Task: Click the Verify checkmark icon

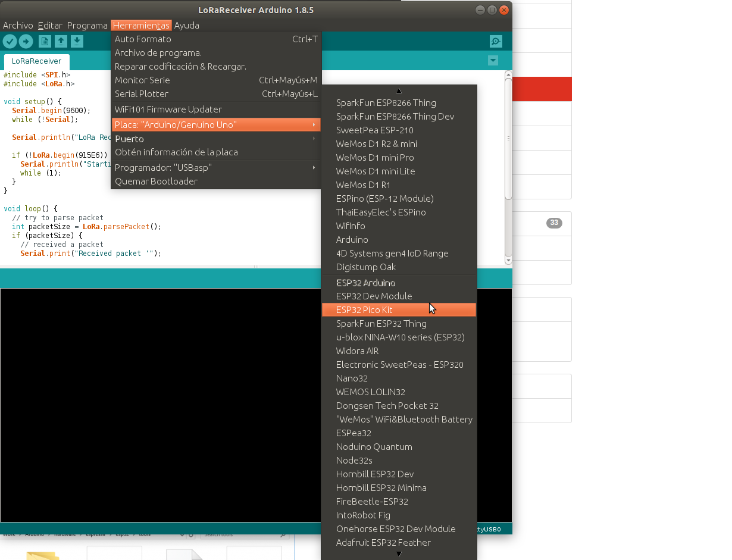Action: point(10,41)
